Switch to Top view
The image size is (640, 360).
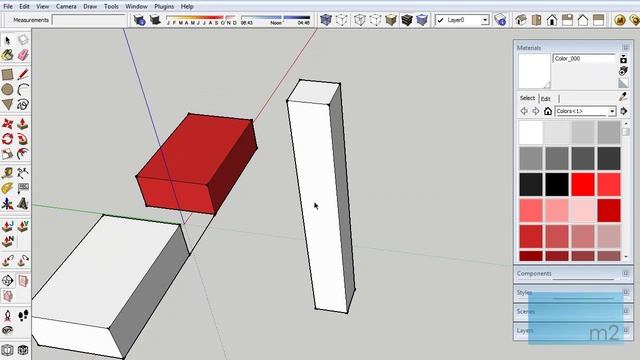pos(536,20)
